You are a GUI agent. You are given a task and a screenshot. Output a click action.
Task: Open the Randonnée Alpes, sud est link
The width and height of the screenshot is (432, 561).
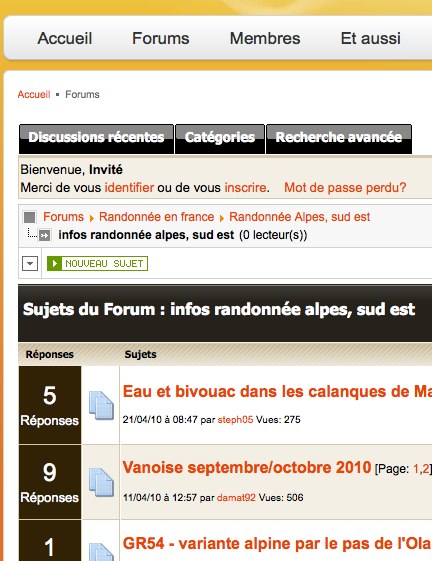pos(300,217)
